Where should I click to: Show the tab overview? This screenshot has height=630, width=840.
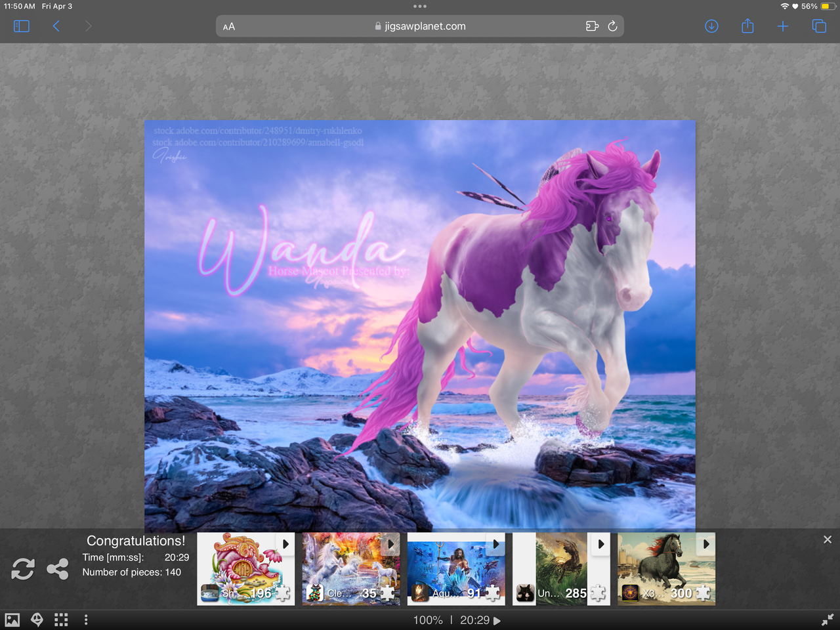click(x=819, y=26)
